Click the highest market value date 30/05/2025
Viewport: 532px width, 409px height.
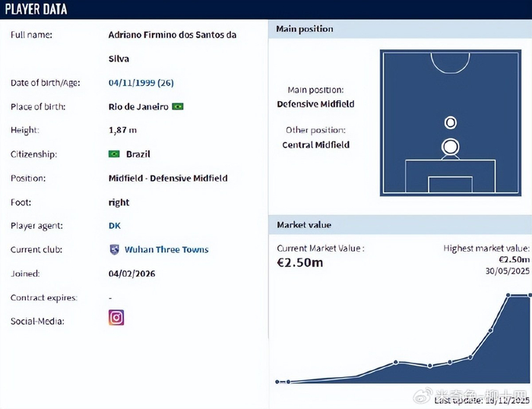[x=507, y=271]
